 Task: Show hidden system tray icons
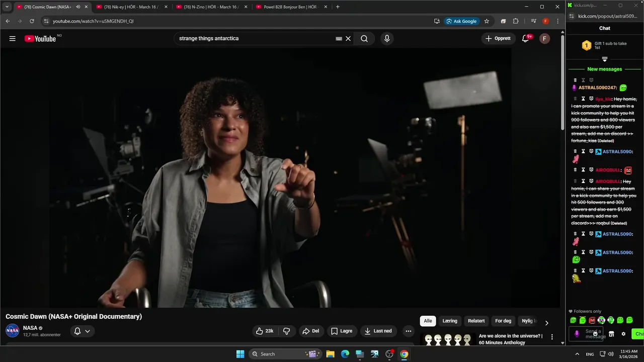[x=577, y=354]
